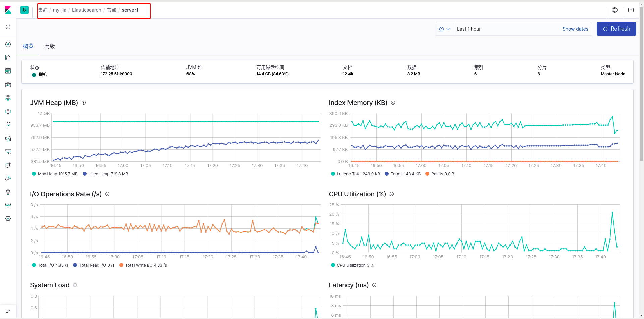Viewport: 644px width, 319px height.
Task: Click the CPU Utilization (%) chart title
Action: 358,194
